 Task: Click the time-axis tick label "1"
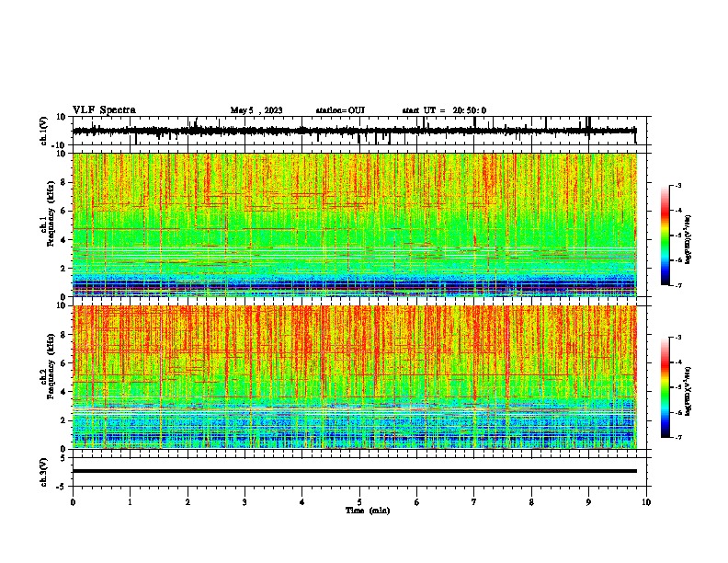pyautogui.click(x=130, y=502)
